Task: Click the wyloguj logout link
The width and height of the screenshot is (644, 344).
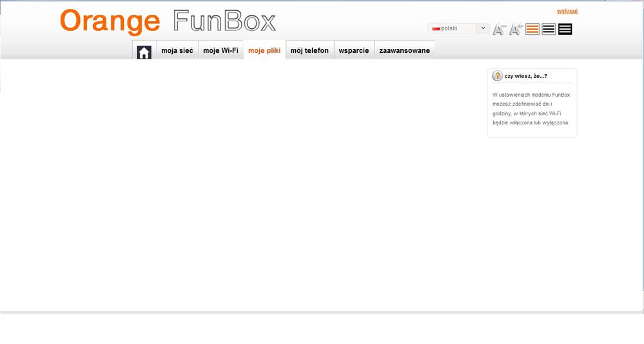Action: coord(567,11)
